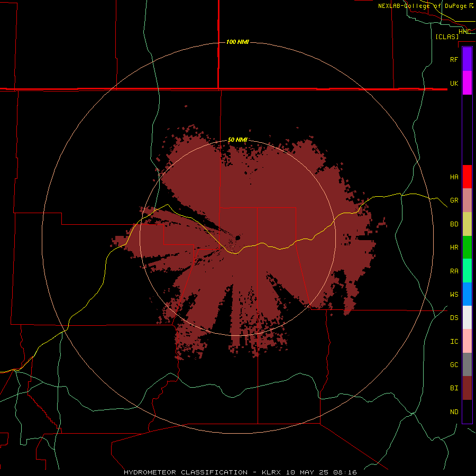
Task: Click the HYDROMETEOR CLASSIFICATION title text
Action: coord(186,472)
